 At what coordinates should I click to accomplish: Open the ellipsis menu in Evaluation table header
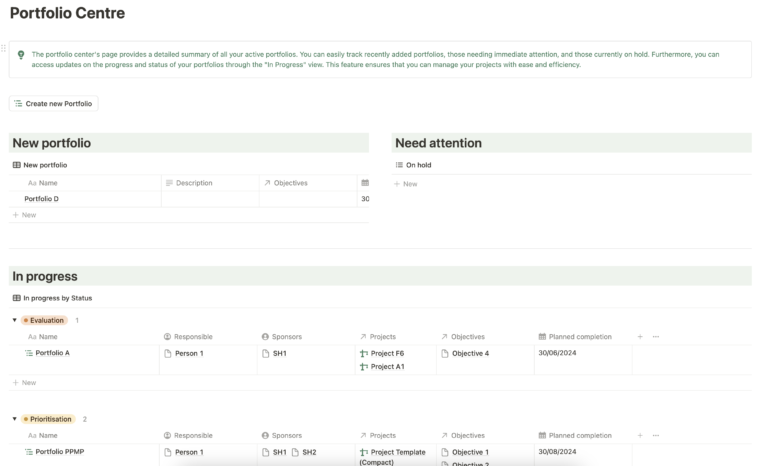tap(656, 337)
